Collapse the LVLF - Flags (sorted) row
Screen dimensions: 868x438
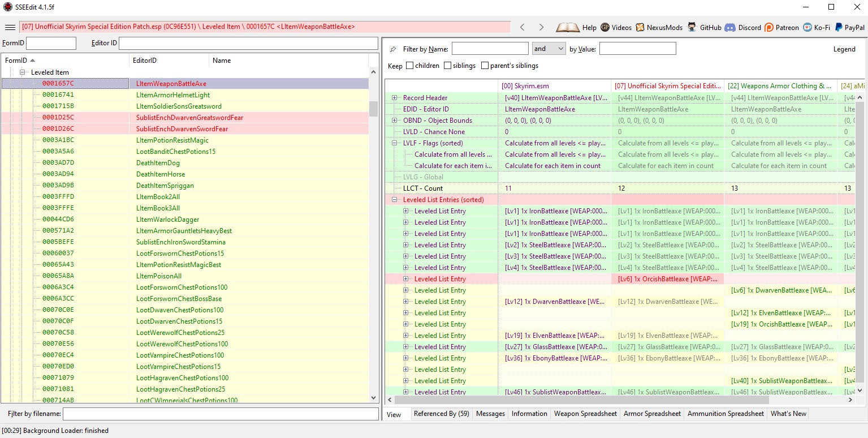[x=395, y=143]
